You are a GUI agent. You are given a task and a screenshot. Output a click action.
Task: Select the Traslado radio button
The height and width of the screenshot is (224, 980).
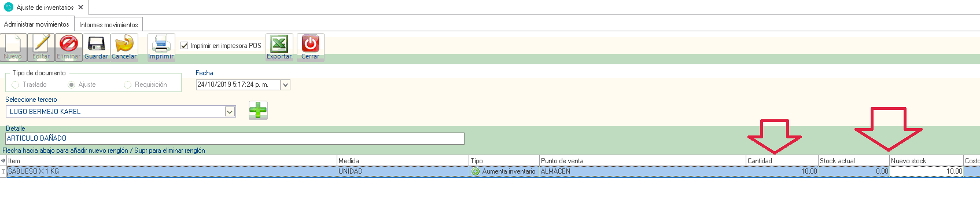pos(16,85)
